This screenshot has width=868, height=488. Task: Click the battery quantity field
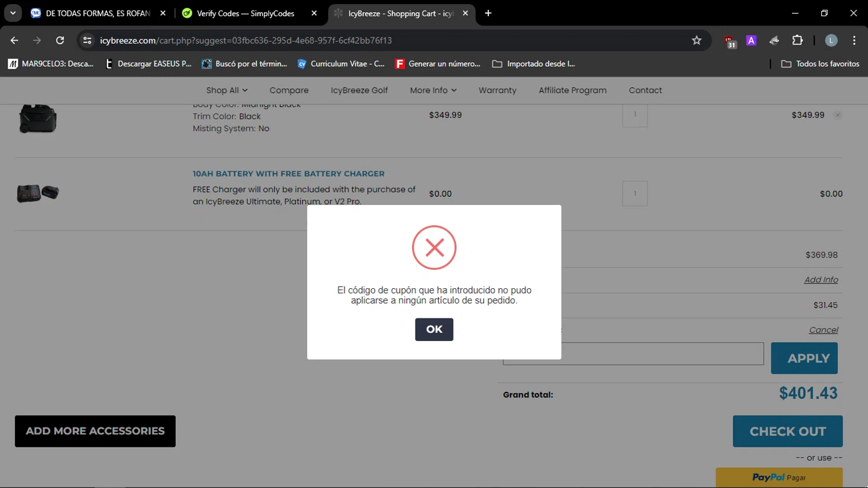pyautogui.click(x=635, y=193)
